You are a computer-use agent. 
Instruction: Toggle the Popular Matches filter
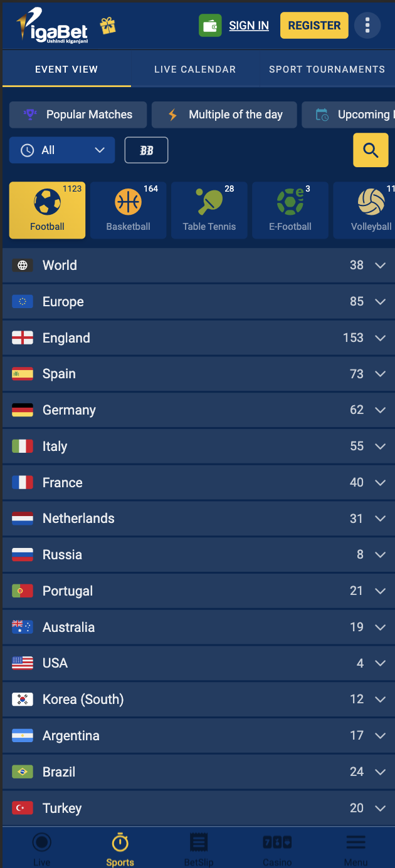(78, 115)
